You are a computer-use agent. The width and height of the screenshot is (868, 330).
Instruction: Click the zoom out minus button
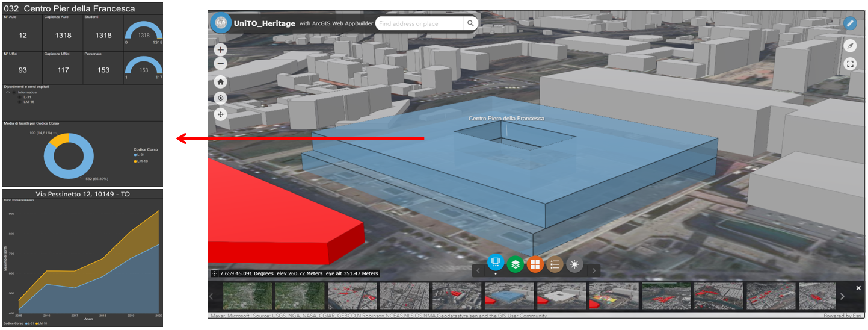tap(221, 63)
